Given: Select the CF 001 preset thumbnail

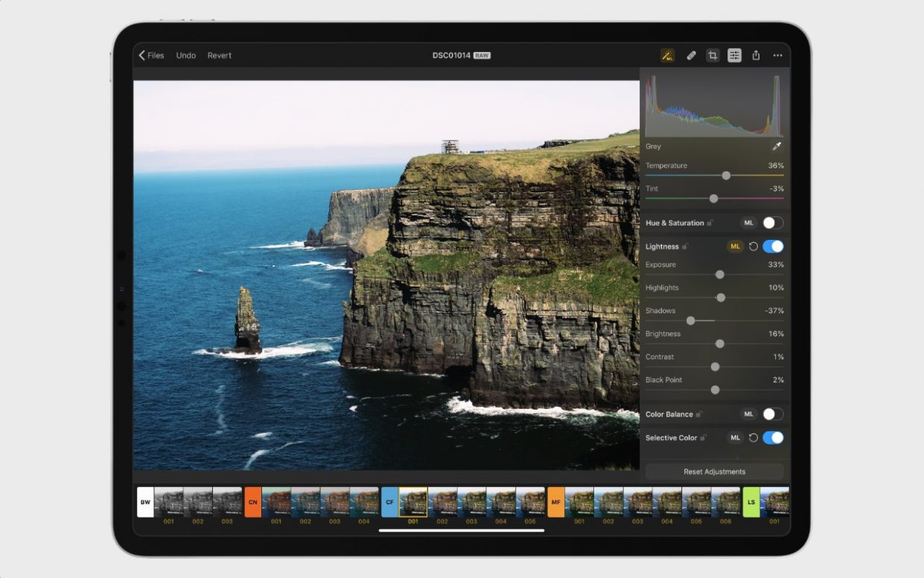Looking at the screenshot, I should [x=414, y=503].
